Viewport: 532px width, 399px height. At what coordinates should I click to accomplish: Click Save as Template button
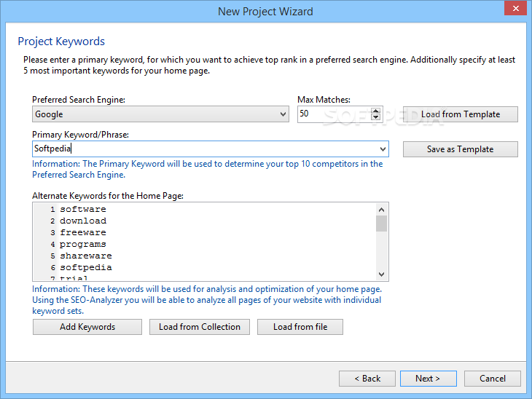click(x=461, y=149)
